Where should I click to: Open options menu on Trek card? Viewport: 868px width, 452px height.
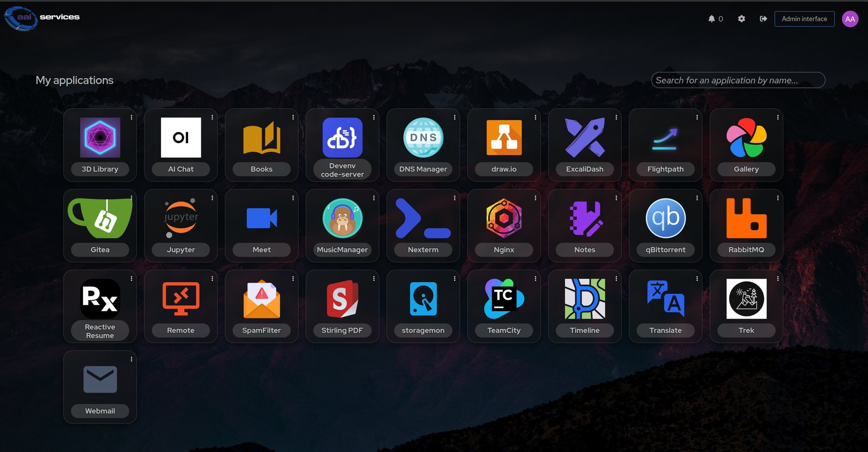coord(778,279)
